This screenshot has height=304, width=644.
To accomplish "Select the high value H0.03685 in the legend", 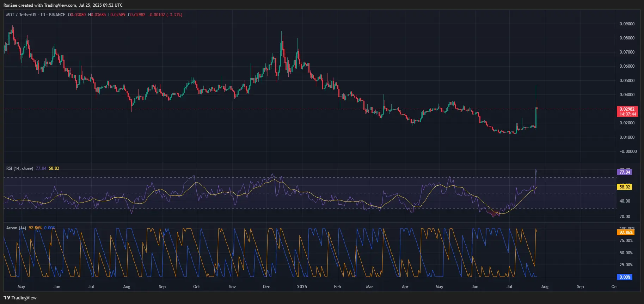I will click(x=97, y=15).
